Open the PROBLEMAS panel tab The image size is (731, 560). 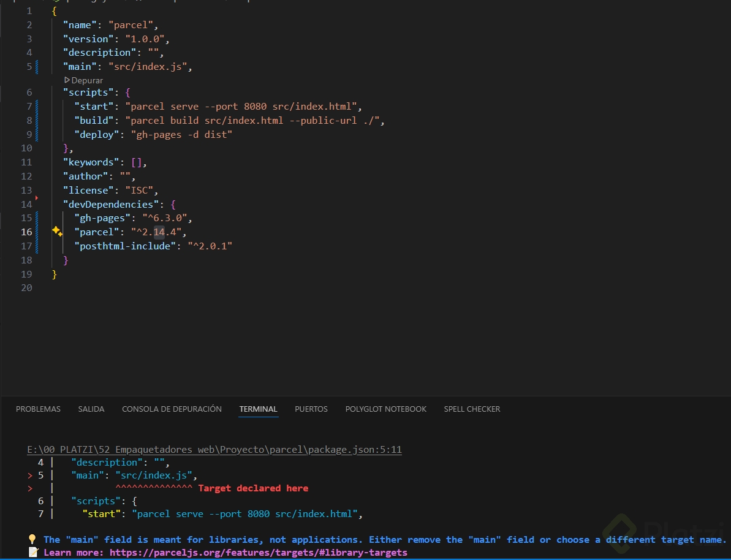(x=38, y=409)
